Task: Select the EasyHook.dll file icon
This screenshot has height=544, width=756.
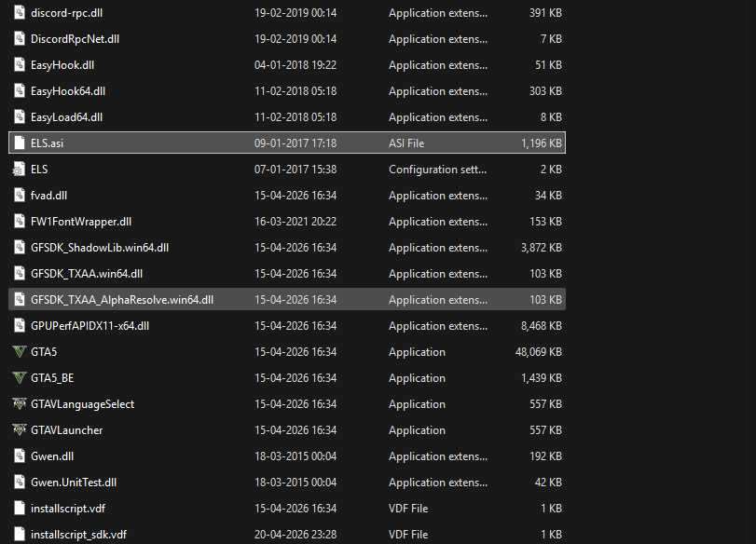Action: click(x=20, y=64)
